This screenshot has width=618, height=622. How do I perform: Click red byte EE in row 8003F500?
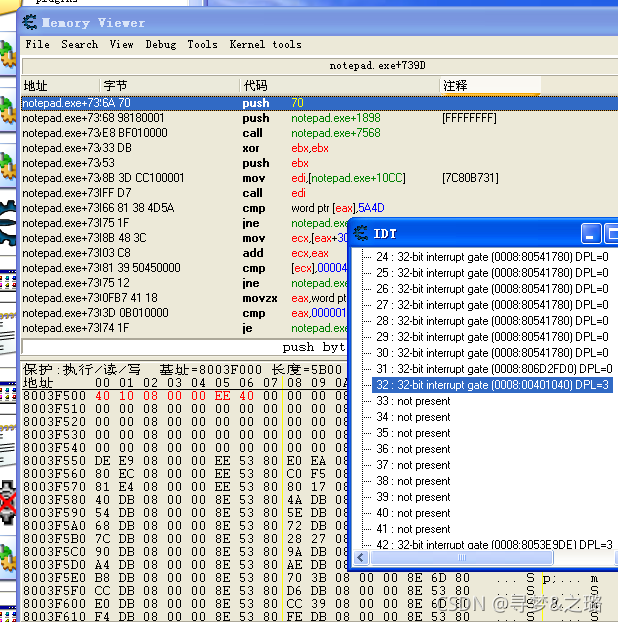point(222,395)
